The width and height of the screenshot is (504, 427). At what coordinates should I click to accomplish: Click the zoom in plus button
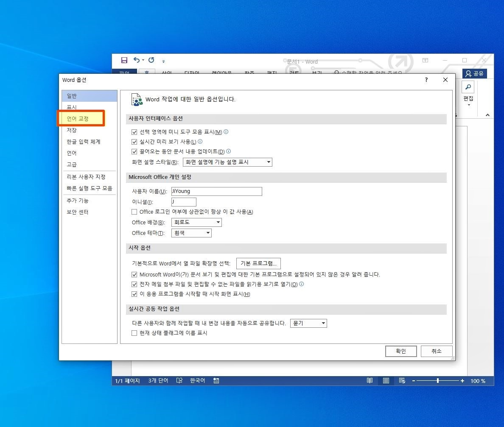click(462, 381)
